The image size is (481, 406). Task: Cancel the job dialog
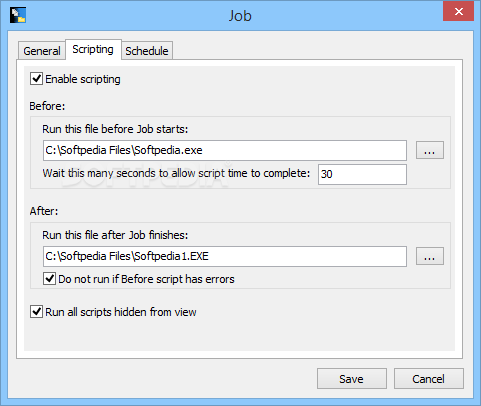429,379
